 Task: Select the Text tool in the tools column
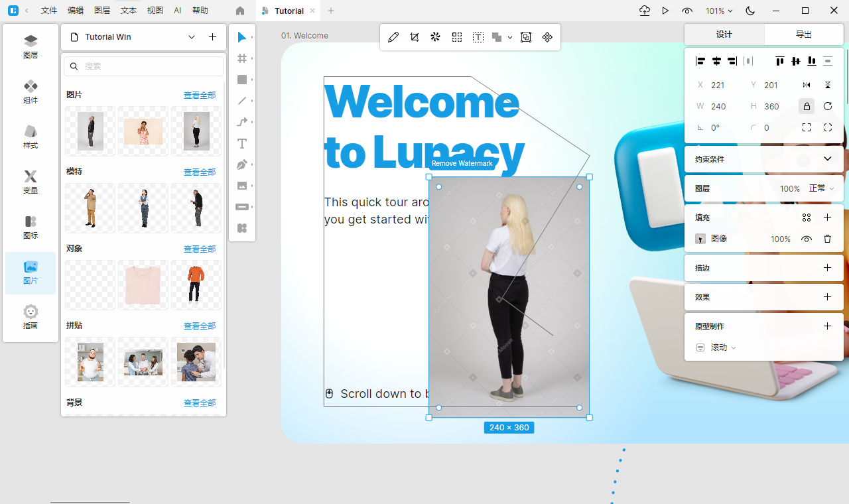point(241,143)
